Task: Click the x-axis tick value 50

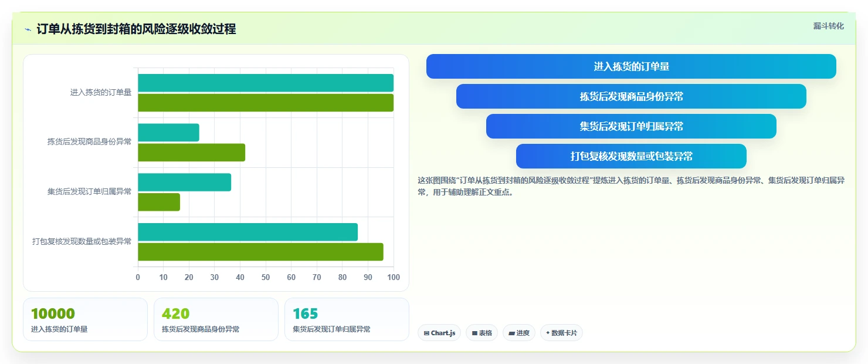Action: coord(266,277)
